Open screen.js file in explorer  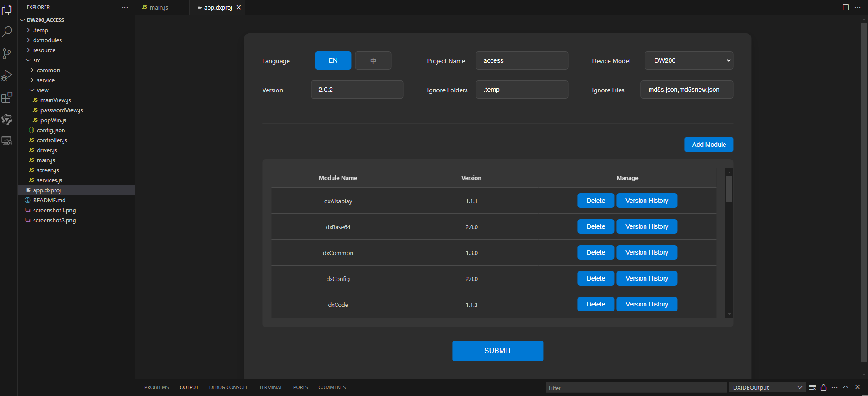tap(76, 170)
